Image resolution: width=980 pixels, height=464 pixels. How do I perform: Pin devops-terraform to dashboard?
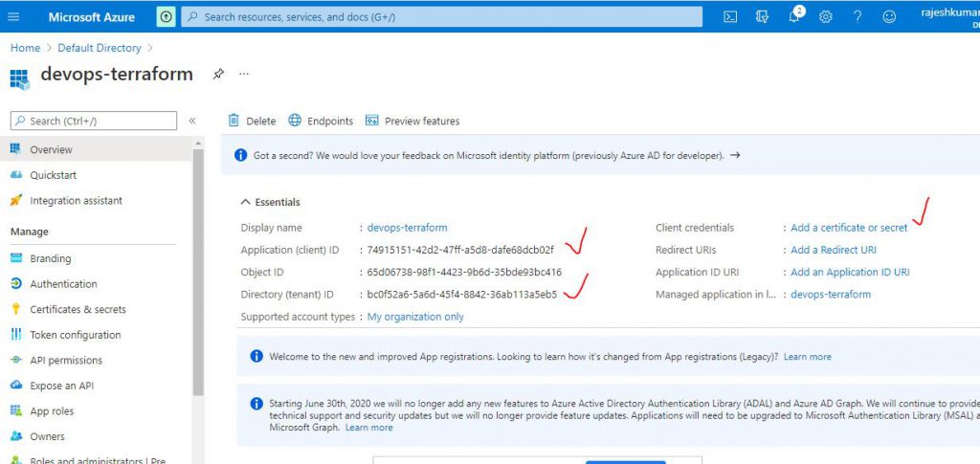(x=218, y=74)
